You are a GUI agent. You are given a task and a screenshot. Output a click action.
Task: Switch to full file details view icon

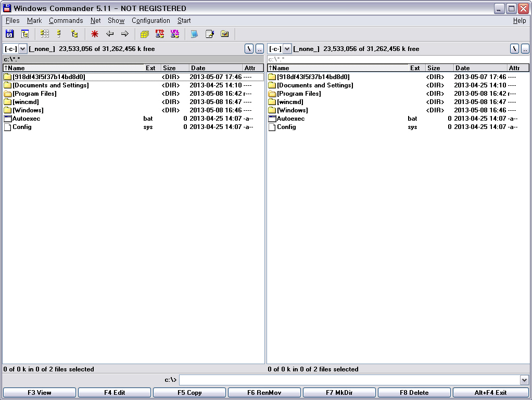(x=59, y=34)
